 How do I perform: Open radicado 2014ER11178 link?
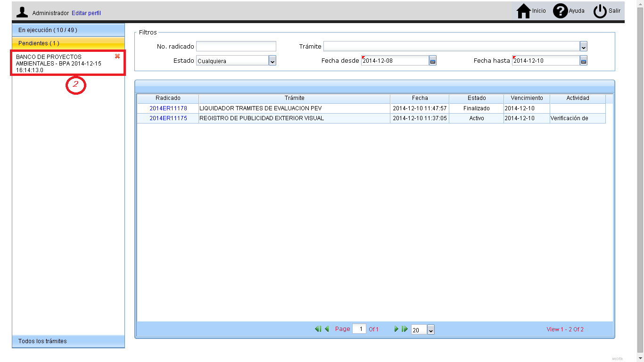tap(168, 108)
